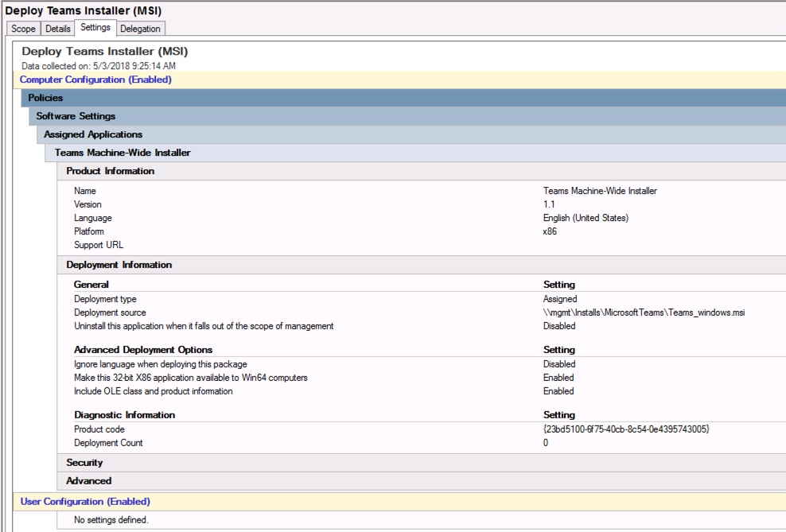
Task: Click the platform value x86
Action: tap(550, 231)
